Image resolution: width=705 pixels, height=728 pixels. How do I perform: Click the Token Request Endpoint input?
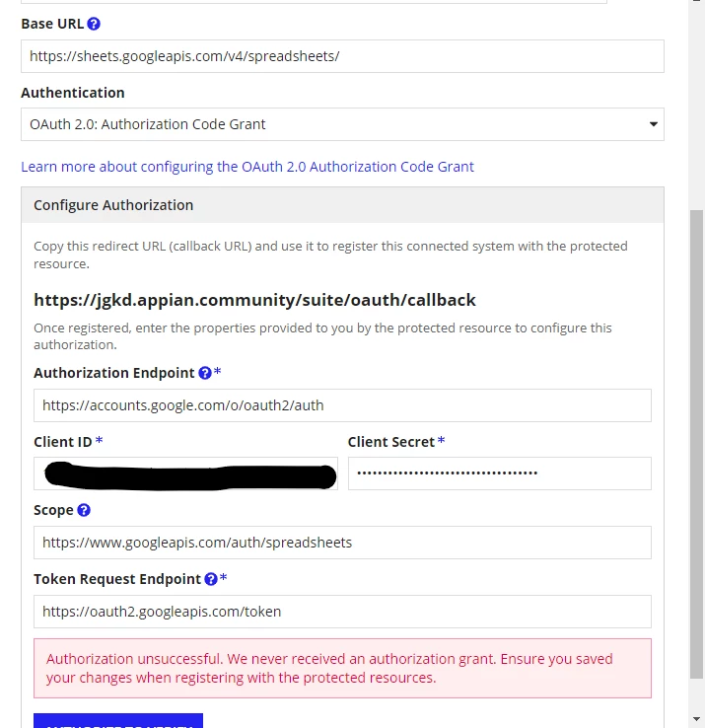click(342, 612)
